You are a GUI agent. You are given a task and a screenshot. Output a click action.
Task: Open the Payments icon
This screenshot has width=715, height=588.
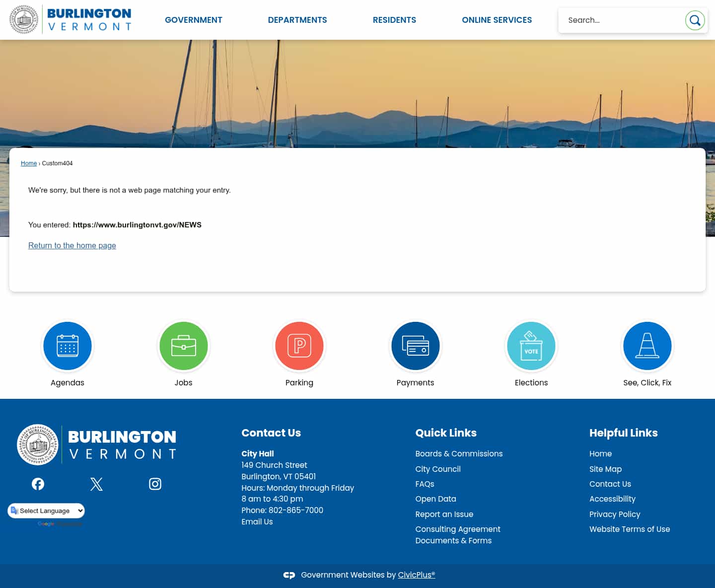[x=415, y=346]
